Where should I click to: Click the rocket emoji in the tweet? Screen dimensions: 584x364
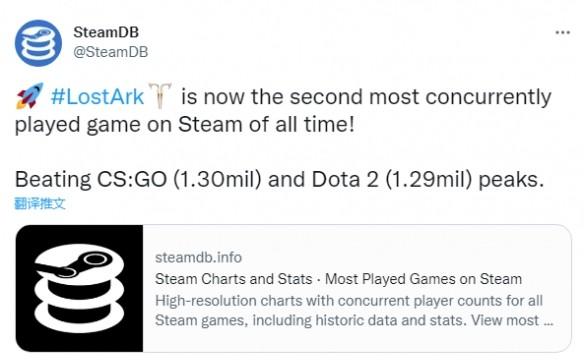click(30, 96)
